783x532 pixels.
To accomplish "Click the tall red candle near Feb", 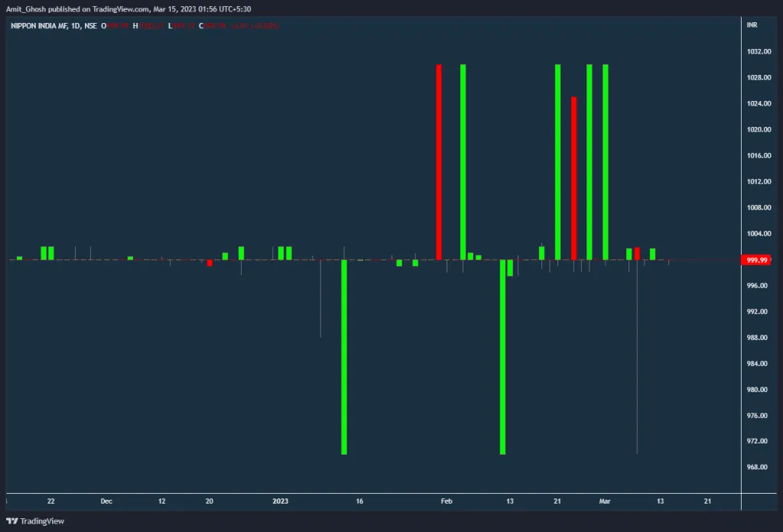I will pyautogui.click(x=439, y=161).
